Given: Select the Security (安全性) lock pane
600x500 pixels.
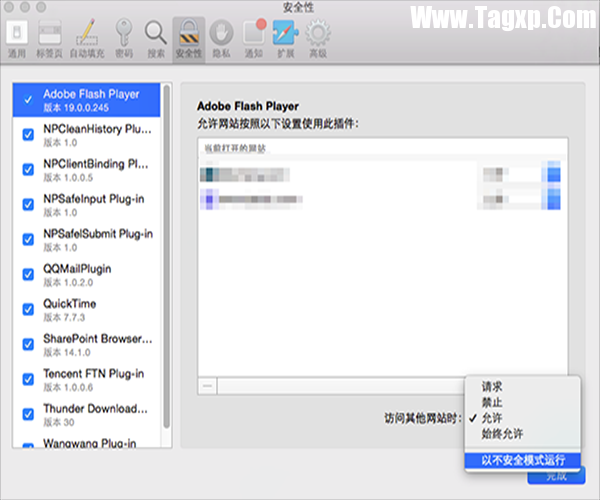Looking at the screenshot, I should click(x=189, y=39).
